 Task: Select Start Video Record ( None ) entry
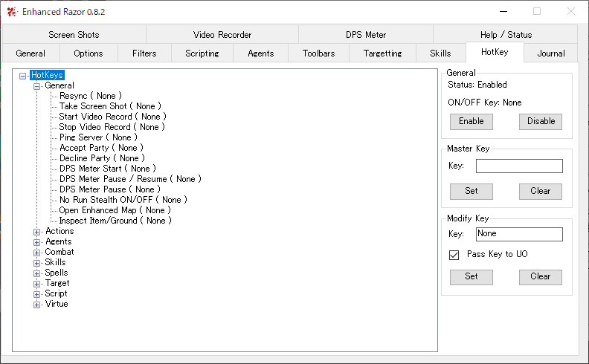tap(112, 117)
